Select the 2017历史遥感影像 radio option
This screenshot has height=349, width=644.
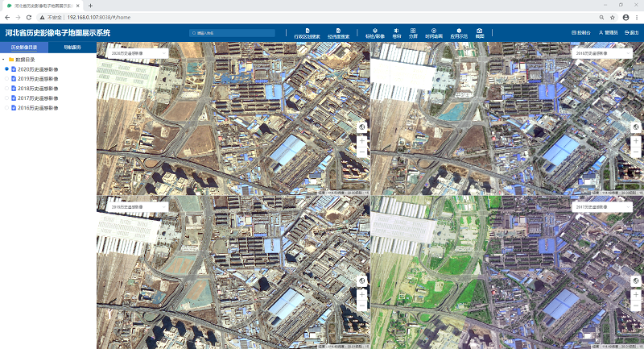7,98
